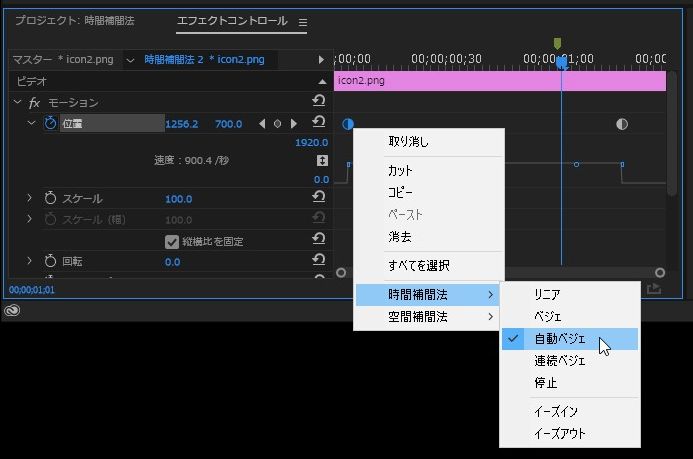Expand the Rotation (回転) property
The width and height of the screenshot is (693, 459).
point(31,261)
